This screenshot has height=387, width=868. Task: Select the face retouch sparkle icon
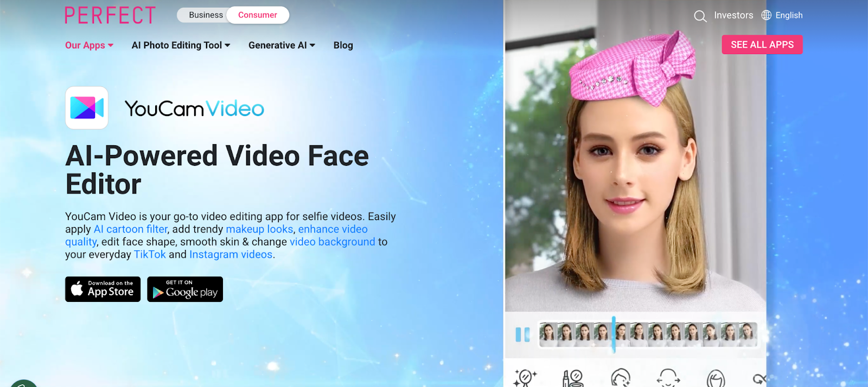point(621,378)
